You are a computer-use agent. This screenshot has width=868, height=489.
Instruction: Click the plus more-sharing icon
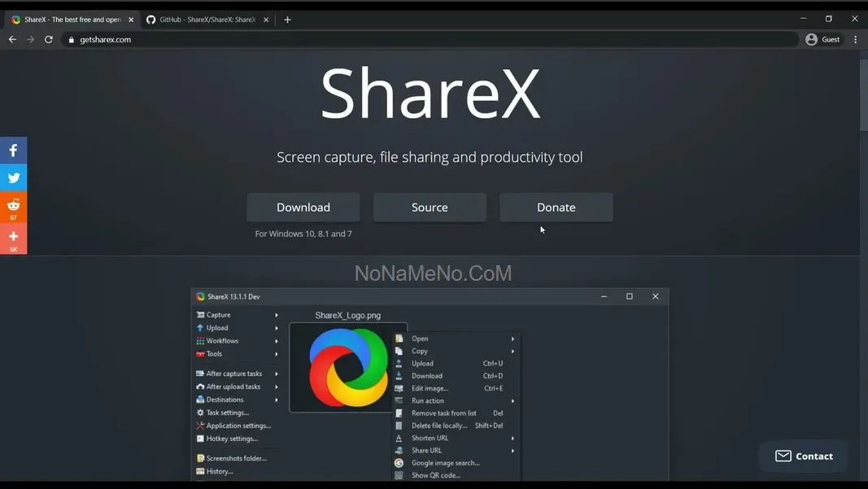pyautogui.click(x=13, y=238)
